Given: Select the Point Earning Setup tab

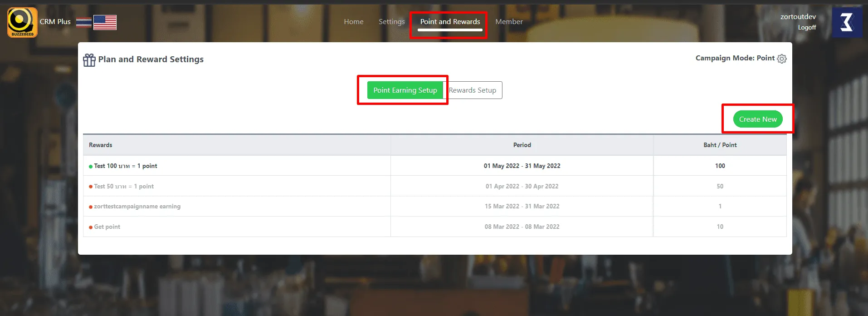Looking at the screenshot, I should tap(405, 90).
